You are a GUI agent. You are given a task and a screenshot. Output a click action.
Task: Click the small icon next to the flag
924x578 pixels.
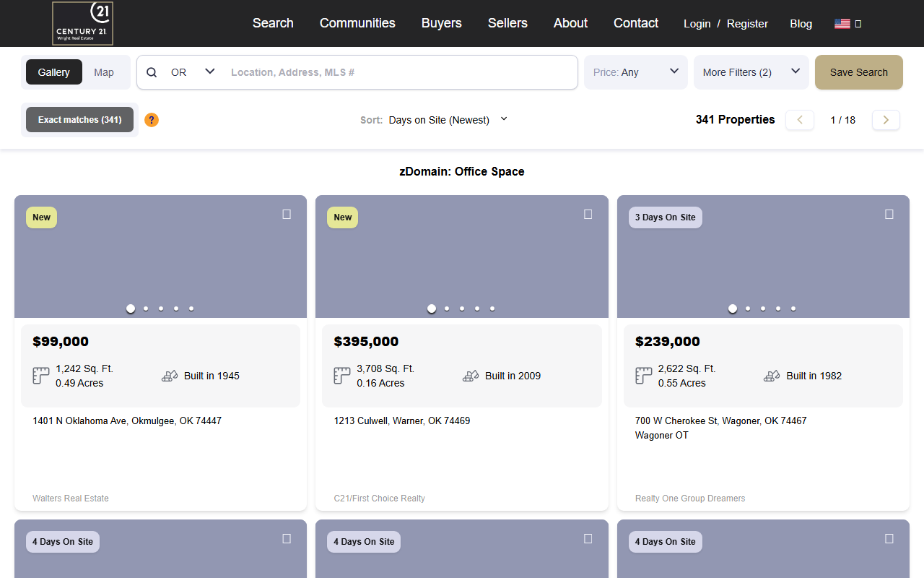point(858,24)
